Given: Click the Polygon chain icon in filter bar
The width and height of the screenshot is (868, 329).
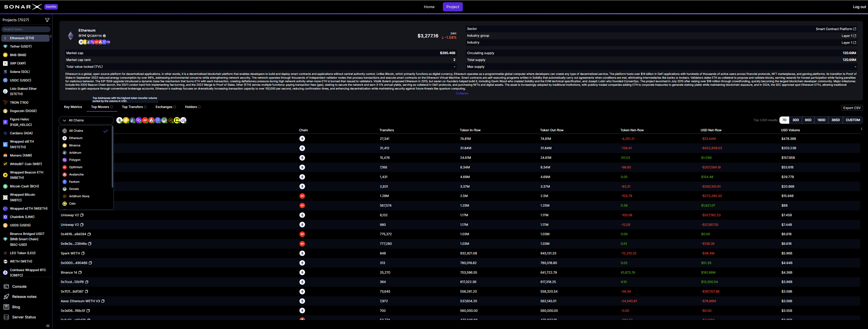Looking at the screenshot, I should pos(139,120).
